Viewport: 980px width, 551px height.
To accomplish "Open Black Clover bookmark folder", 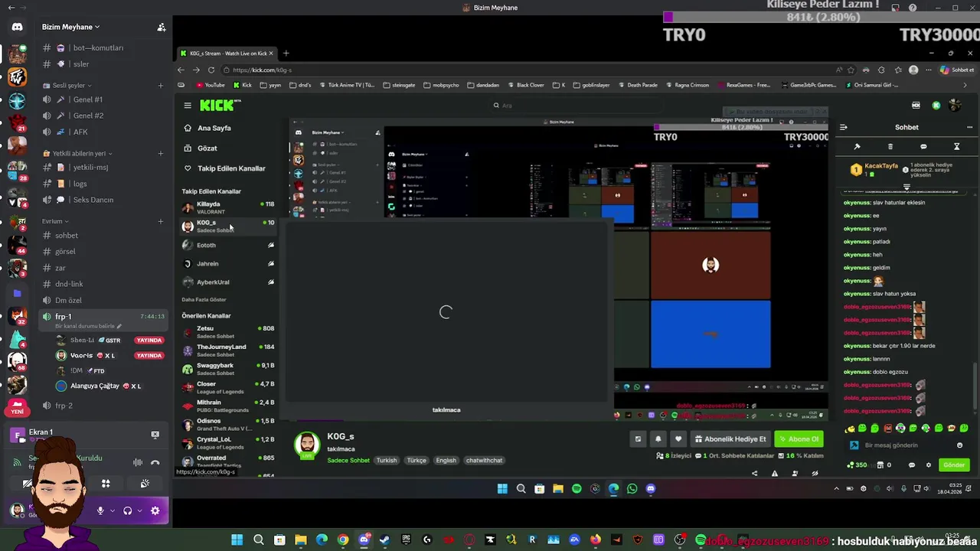I will pyautogui.click(x=526, y=85).
